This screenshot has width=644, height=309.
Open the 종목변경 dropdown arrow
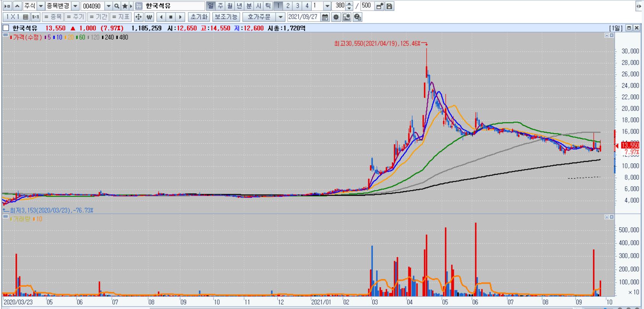click(x=75, y=6)
